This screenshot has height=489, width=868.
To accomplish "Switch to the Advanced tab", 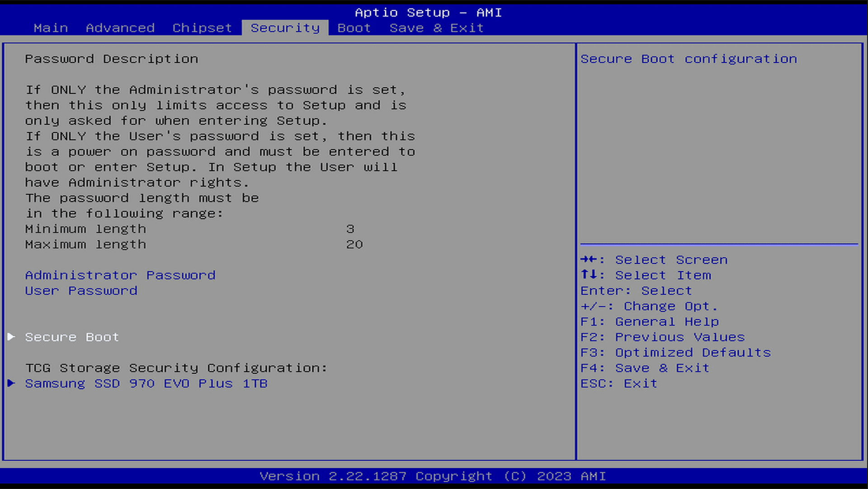I will [120, 28].
